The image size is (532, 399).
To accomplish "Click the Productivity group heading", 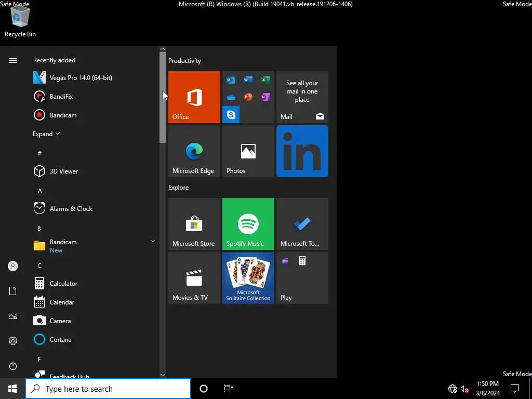I will [184, 61].
